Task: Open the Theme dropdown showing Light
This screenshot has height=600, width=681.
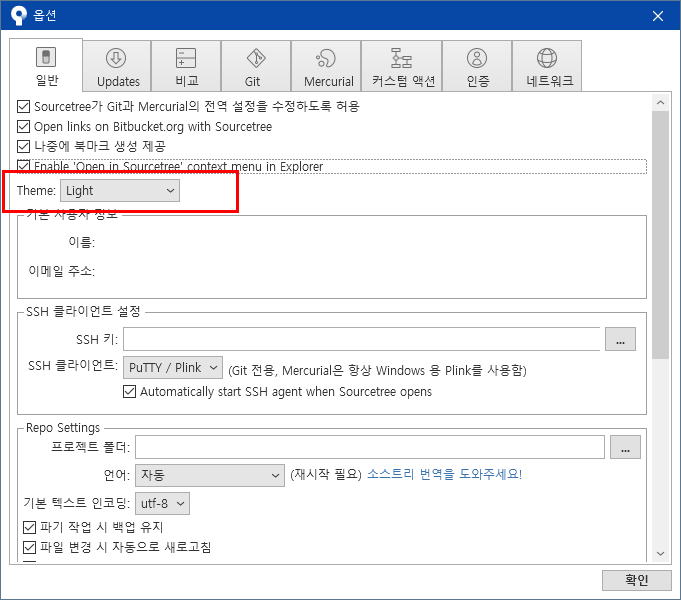Action: tap(120, 191)
